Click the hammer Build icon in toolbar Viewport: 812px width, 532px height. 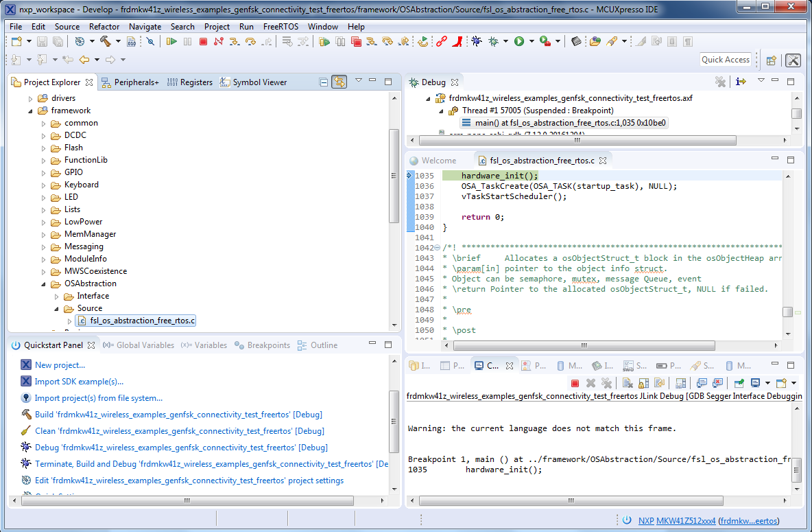(x=106, y=42)
